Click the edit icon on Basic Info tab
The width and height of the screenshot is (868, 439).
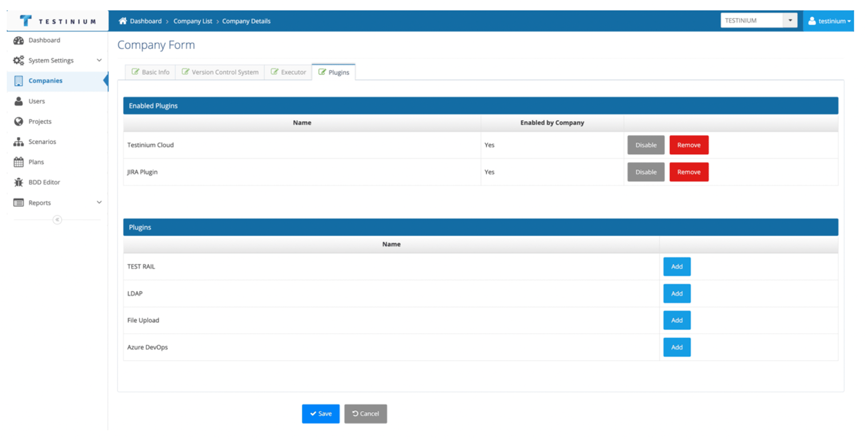[135, 73]
